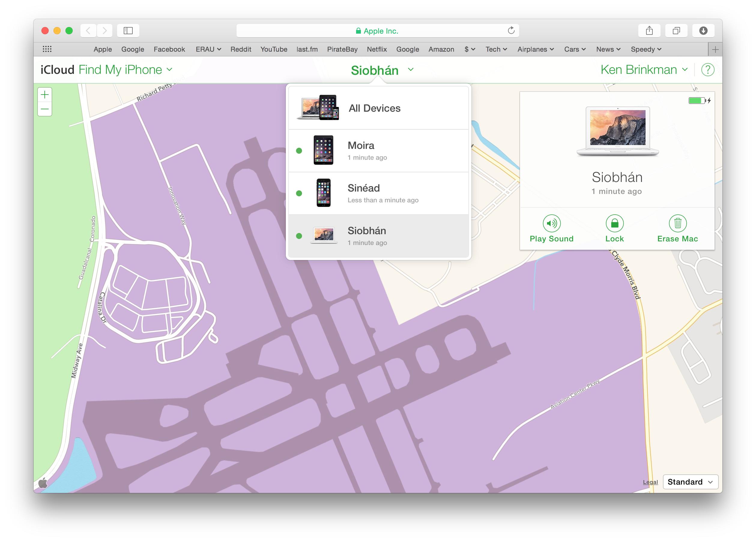Open the help question mark icon

coord(707,70)
